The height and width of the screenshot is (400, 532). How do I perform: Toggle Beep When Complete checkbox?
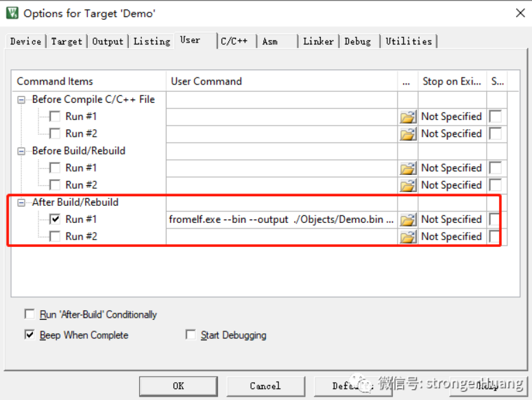point(29,334)
